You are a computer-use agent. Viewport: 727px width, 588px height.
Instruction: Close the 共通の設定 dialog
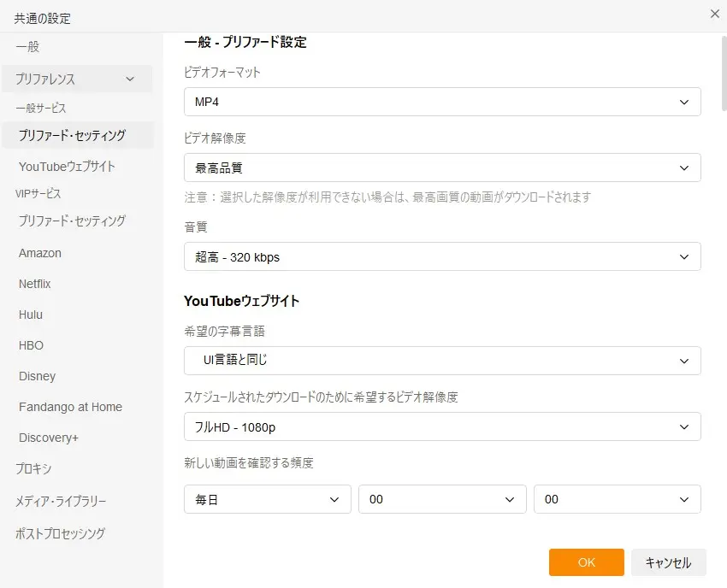[x=714, y=14]
